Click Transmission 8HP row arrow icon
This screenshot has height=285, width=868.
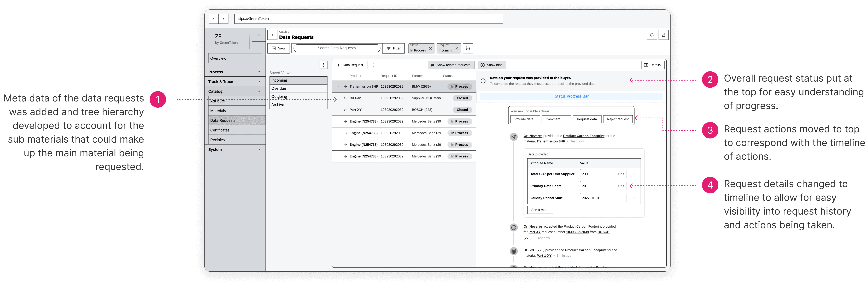345,87
